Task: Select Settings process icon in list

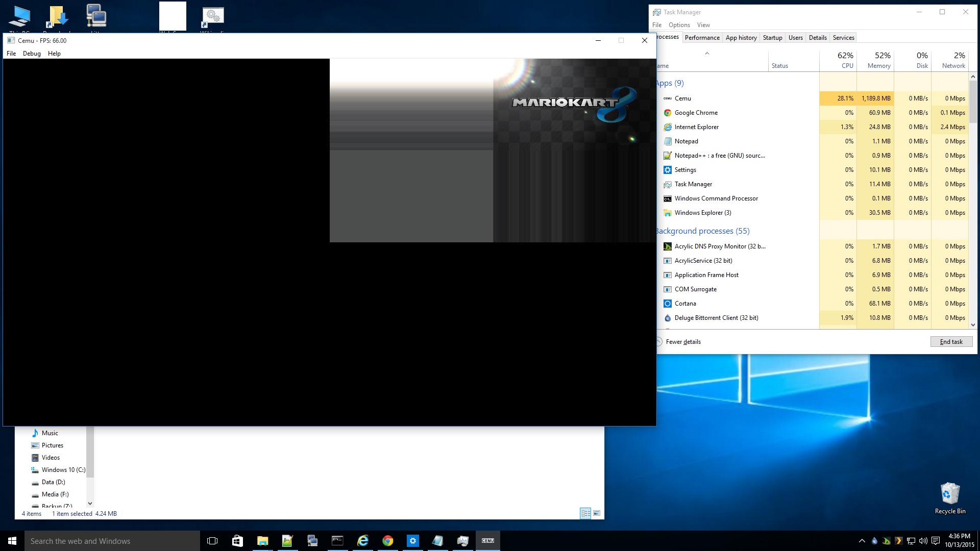Action: point(668,170)
